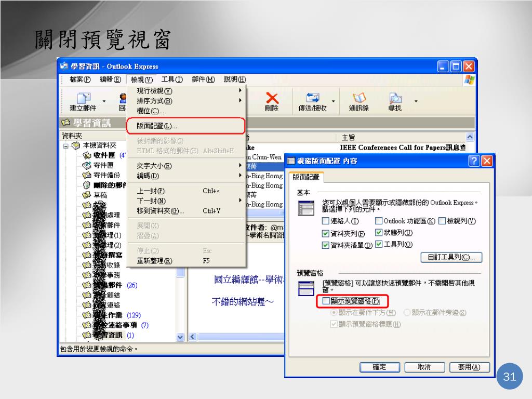Open the 編輯(E) menu

click(111, 79)
